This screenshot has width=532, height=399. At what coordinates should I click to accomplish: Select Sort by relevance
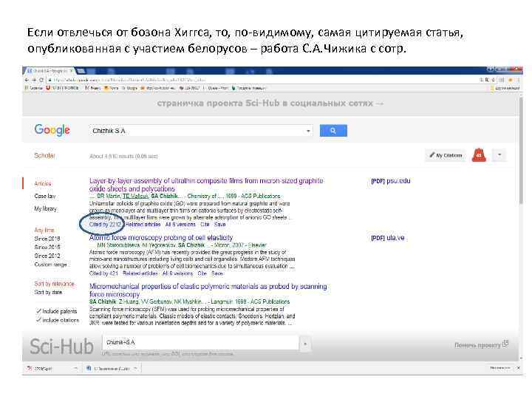tap(54, 284)
